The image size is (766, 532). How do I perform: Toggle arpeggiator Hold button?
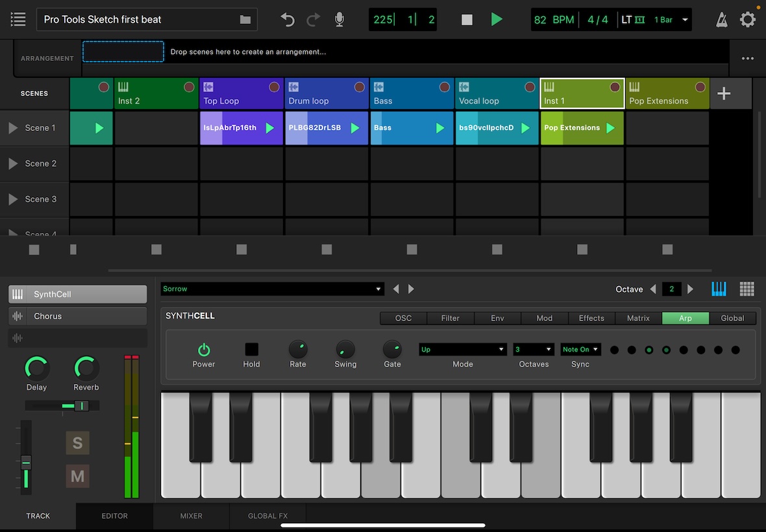tap(252, 350)
